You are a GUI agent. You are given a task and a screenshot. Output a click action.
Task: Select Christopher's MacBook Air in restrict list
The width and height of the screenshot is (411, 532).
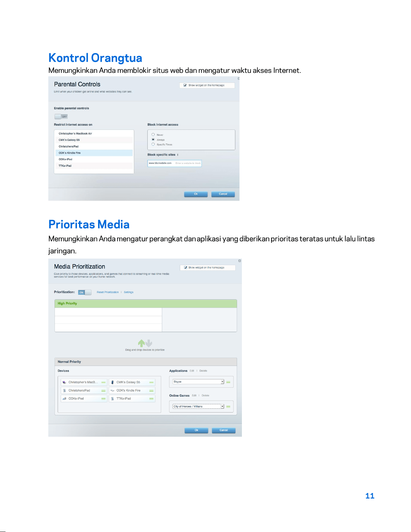(x=94, y=134)
